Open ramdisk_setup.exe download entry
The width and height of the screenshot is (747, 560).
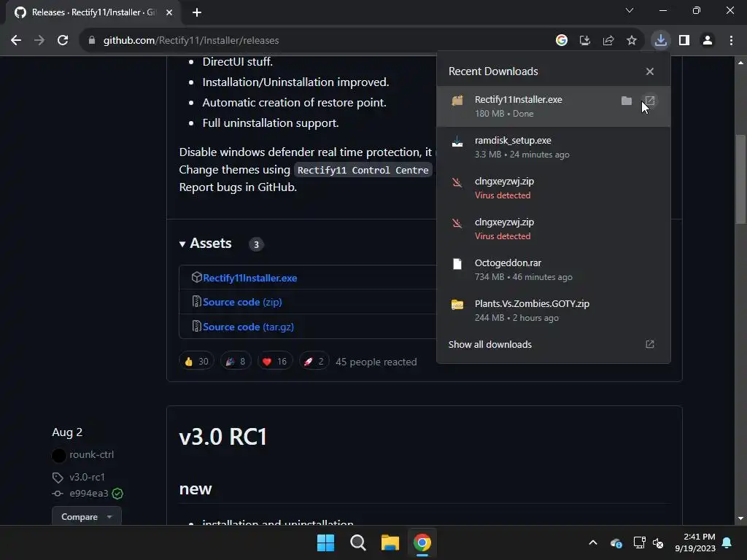pyautogui.click(x=553, y=147)
